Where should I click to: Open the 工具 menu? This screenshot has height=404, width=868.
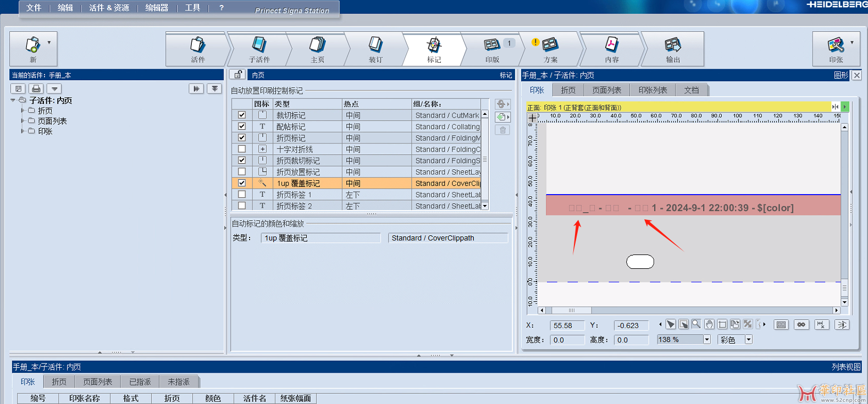[192, 8]
